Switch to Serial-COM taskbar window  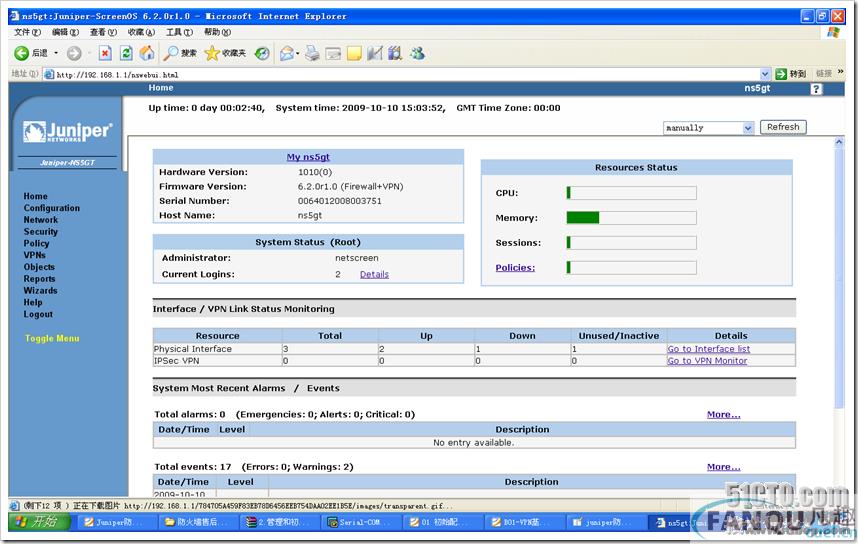pyautogui.click(x=361, y=522)
